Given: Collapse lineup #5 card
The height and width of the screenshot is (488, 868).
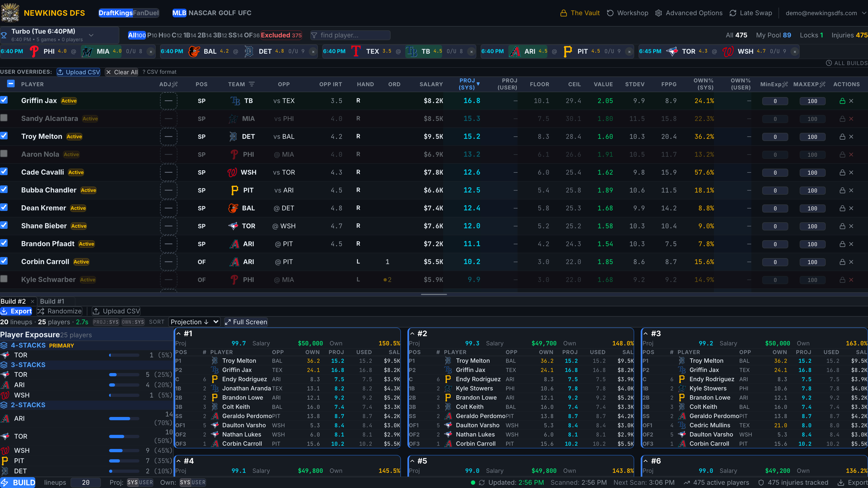Looking at the screenshot, I should (x=412, y=461).
